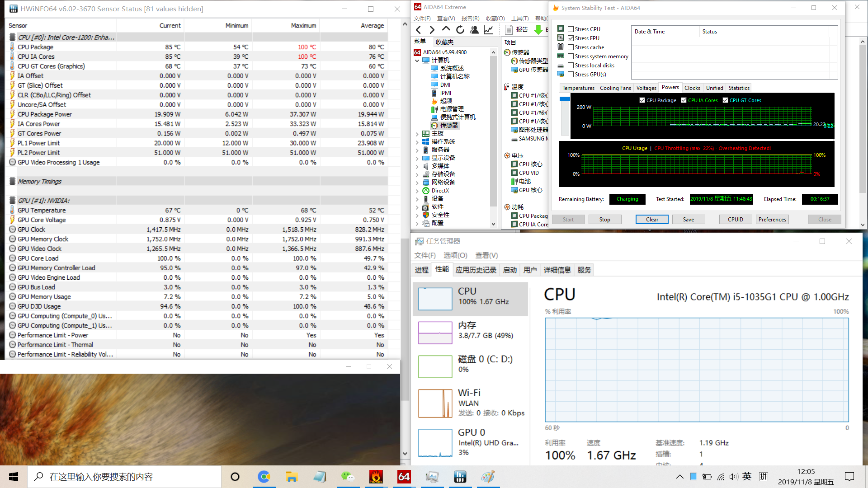Collapse the 计算机 node in AIDA64 tree
The image size is (868, 488).
pos(417,61)
